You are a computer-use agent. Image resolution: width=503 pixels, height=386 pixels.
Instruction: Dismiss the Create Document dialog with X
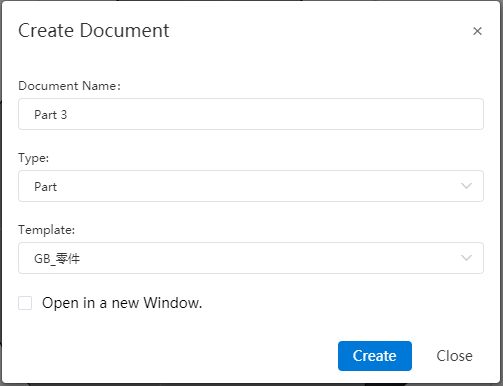(x=477, y=31)
